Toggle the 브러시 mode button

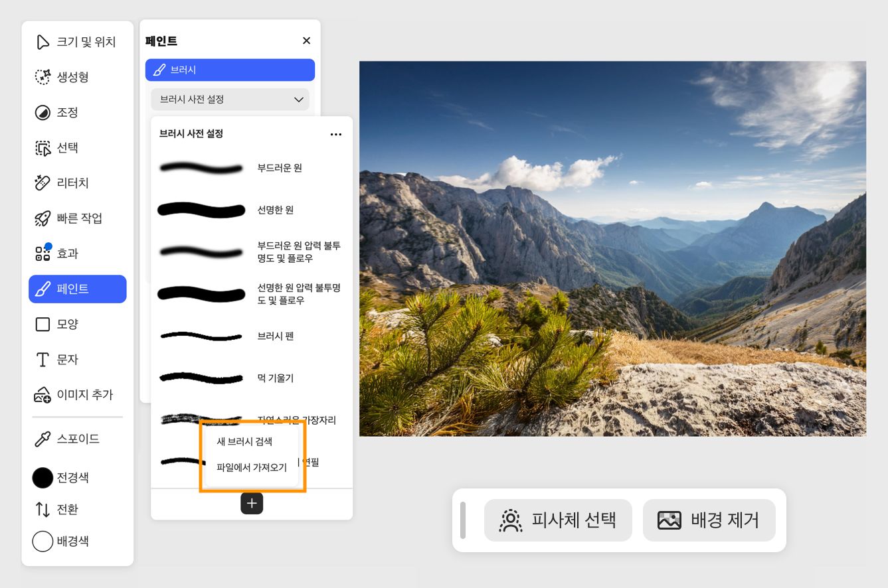(230, 69)
